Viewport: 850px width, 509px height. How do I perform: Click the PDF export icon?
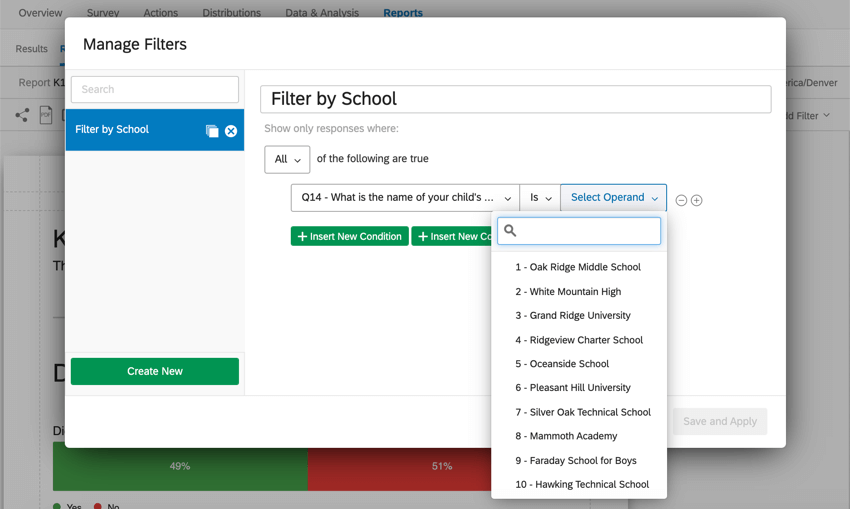coord(46,115)
